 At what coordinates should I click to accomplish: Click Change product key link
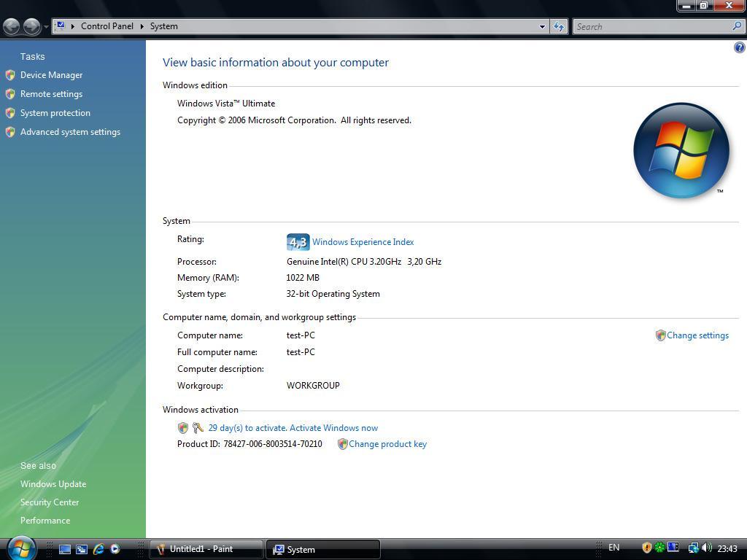(387, 444)
